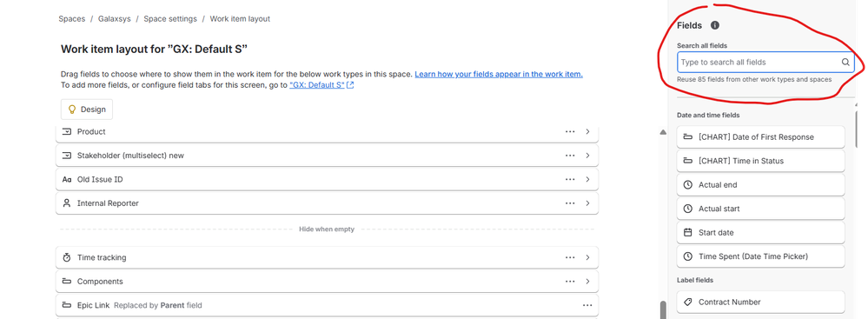
Task: Click the "Label fields" heading
Action: pyautogui.click(x=695, y=280)
